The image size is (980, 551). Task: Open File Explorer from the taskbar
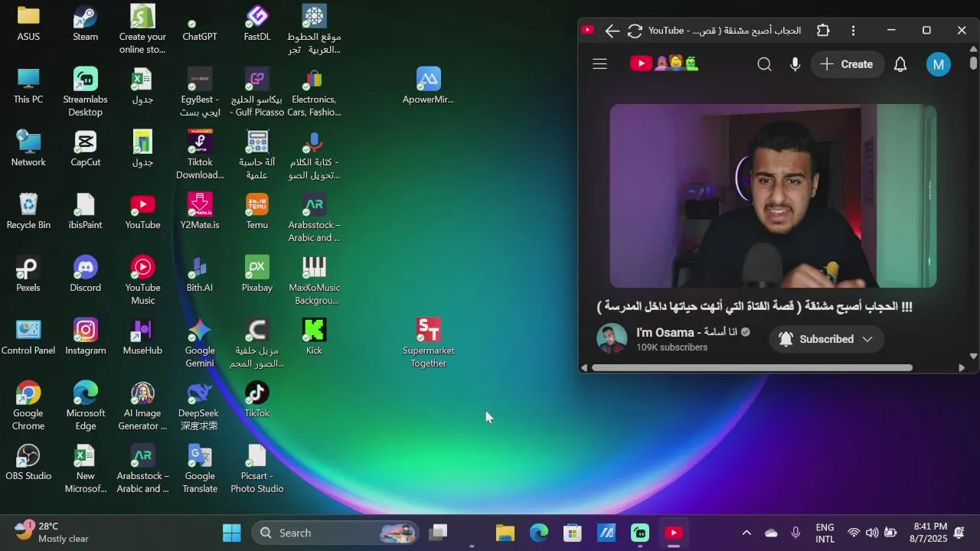(505, 533)
